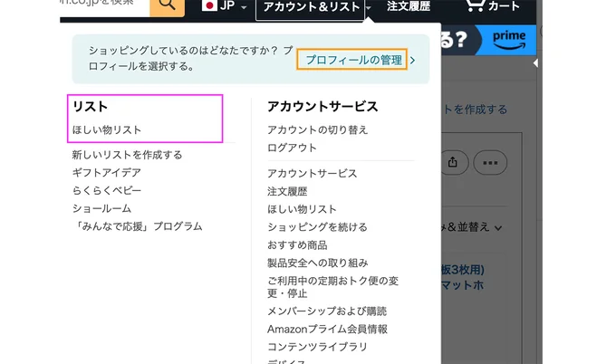Image resolution: width=616 pixels, height=364 pixels.
Task: Open the アカウント＆リスト menu
Action: pos(311,7)
